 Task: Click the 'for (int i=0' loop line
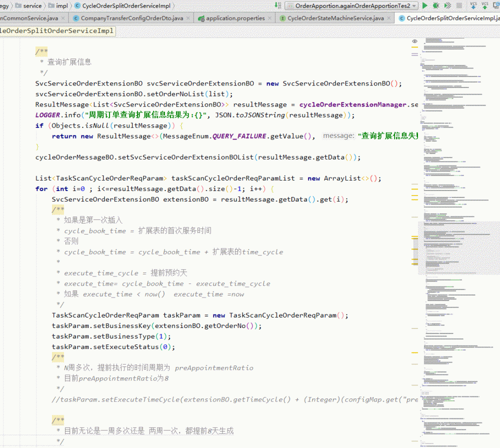(154, 189)
